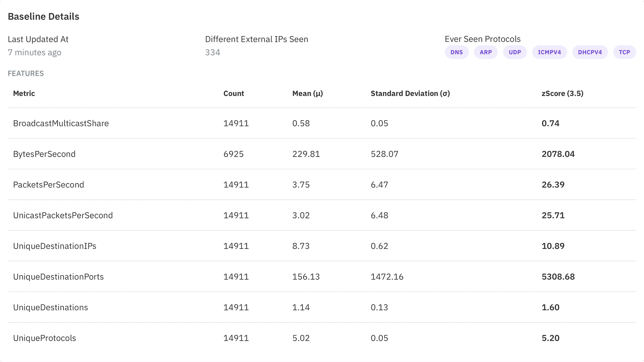Select the UniqueDestinationIPs row

[x=55, y=246]
